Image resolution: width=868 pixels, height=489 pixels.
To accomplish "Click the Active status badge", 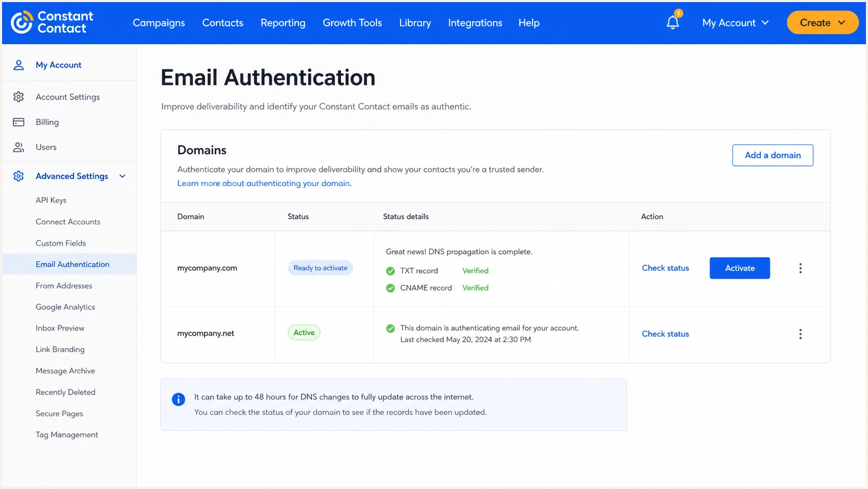I will click(304, 333).
